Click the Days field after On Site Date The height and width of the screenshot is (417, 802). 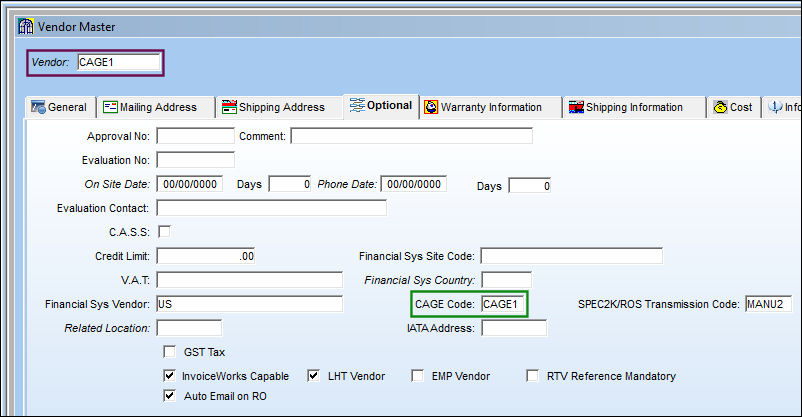290,184
